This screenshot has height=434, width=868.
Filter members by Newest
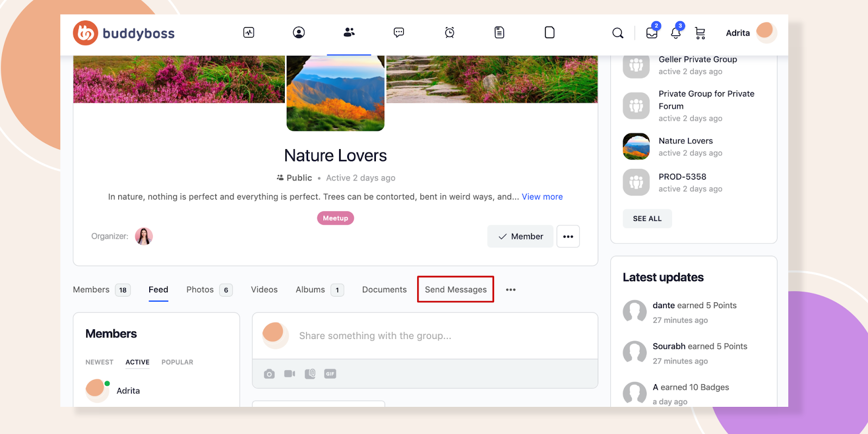tap(99, 362)
